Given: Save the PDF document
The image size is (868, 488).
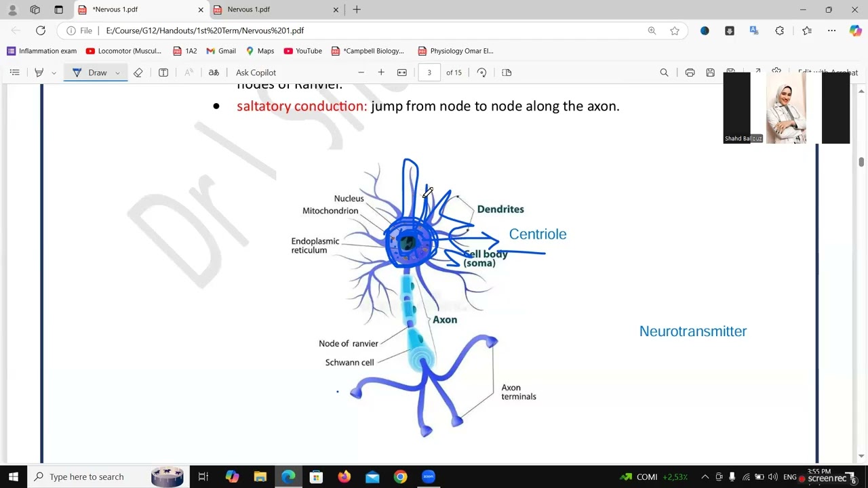Looking at the screenshot, I should tap(710, 73).
